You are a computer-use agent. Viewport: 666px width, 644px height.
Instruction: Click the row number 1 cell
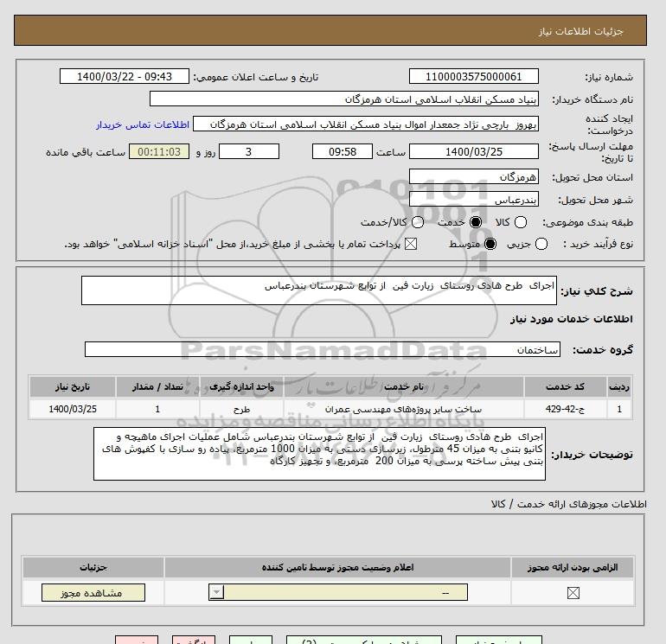(619, 409)
